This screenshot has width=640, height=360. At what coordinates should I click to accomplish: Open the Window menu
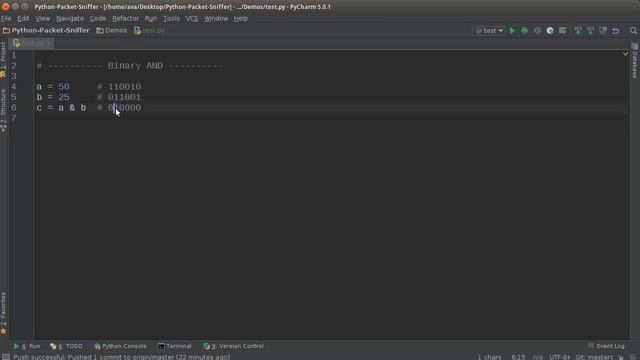(x=216, y=18)
